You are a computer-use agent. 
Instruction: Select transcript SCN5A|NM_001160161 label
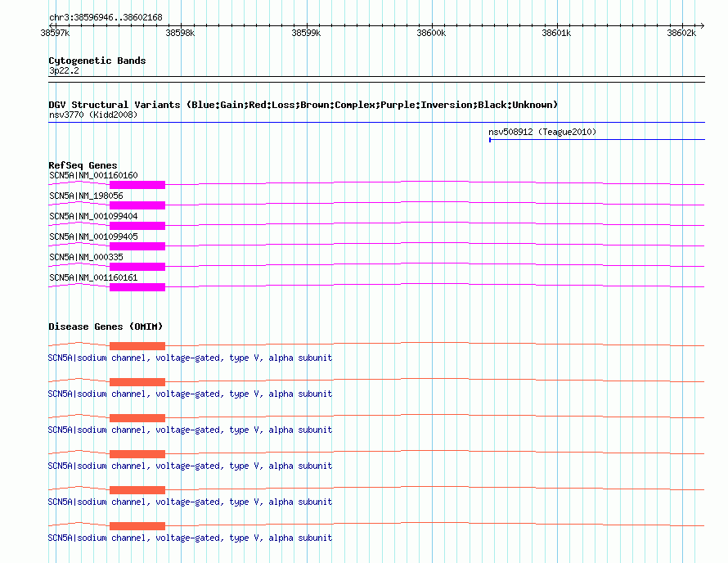coord(93,277)
